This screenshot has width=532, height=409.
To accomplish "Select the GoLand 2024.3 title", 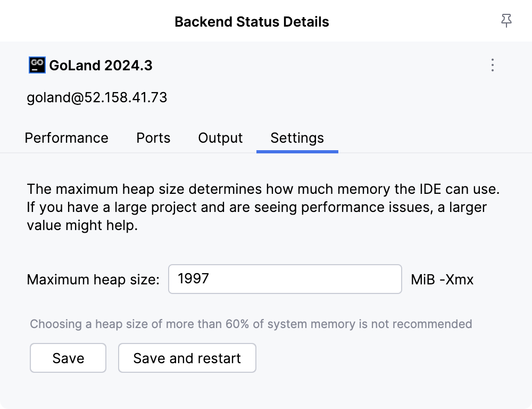I will click(x=101, y=65).
